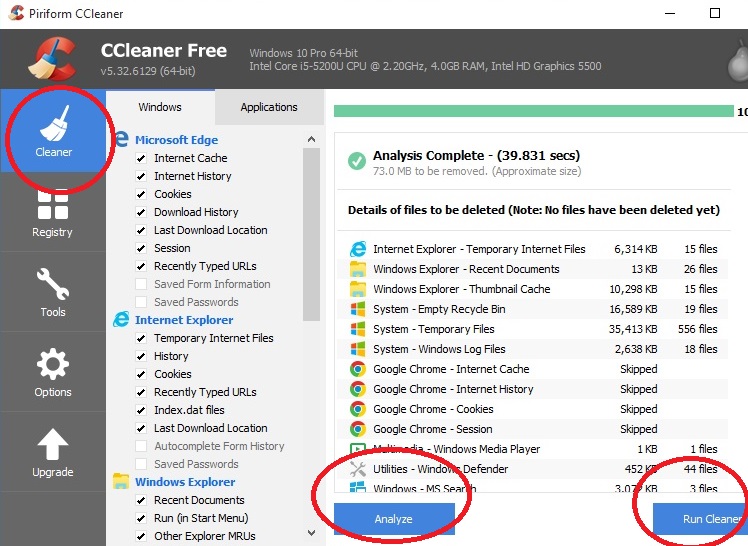The width and height of the screenshot is (748, 546).
Task: Click Windows flag icon for Windows Log Files
Action: (x=358, y=349)
